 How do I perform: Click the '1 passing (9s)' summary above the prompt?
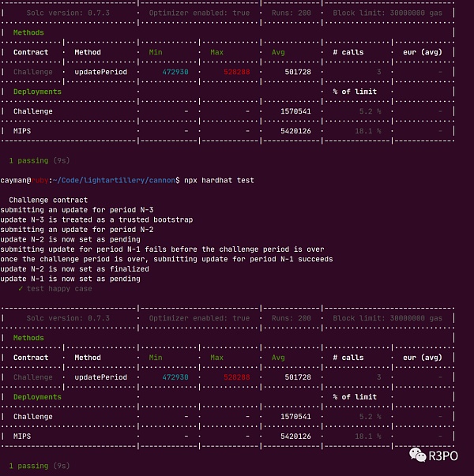[x=39, y=160]
